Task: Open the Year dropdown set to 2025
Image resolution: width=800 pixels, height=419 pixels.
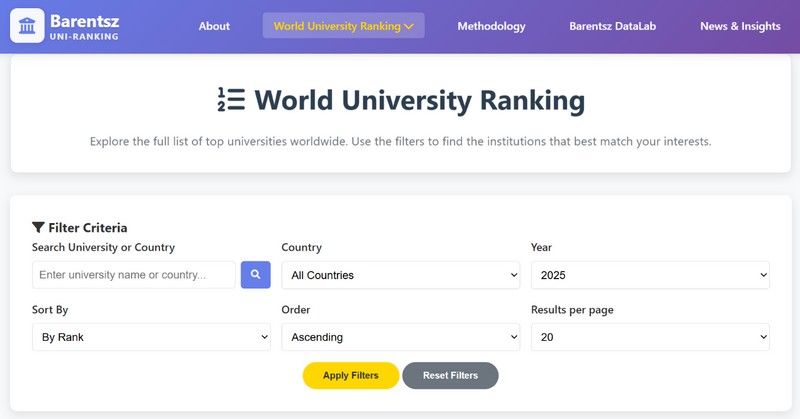Action: pos(650,275)
